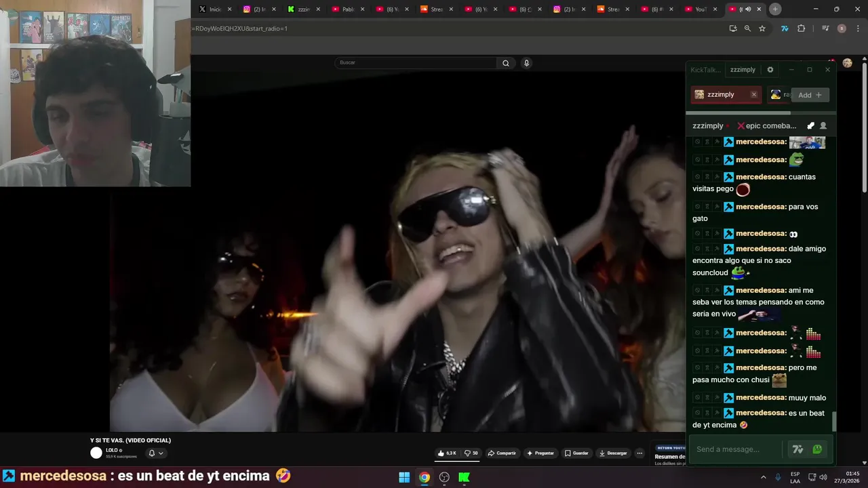Click the green frog emote in chat

click(796, 160)
